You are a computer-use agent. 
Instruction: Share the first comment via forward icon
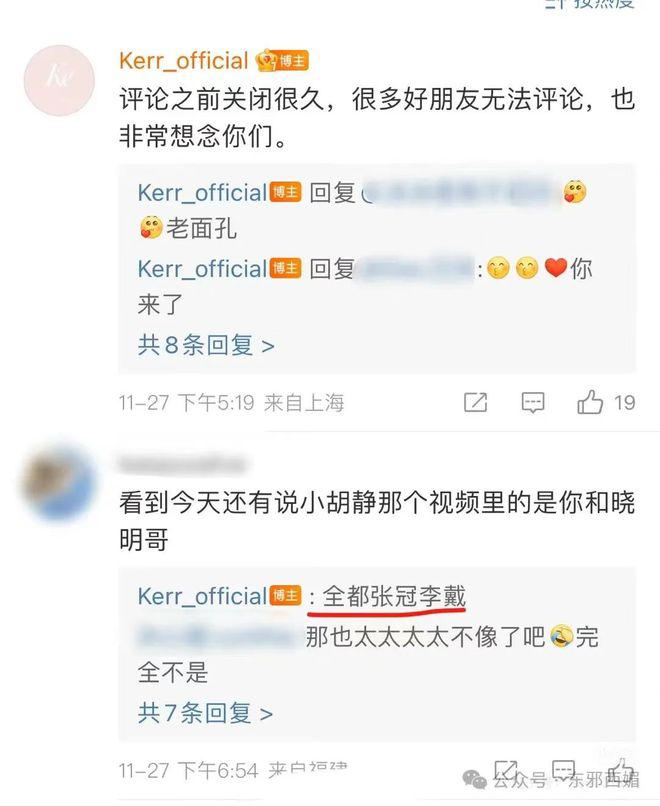[475, 402]
